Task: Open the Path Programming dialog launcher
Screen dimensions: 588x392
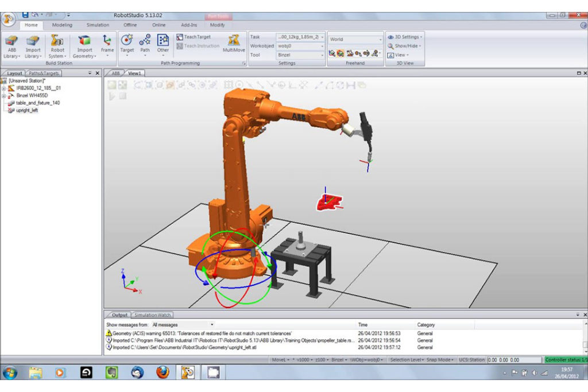Action: click(243, 63)
